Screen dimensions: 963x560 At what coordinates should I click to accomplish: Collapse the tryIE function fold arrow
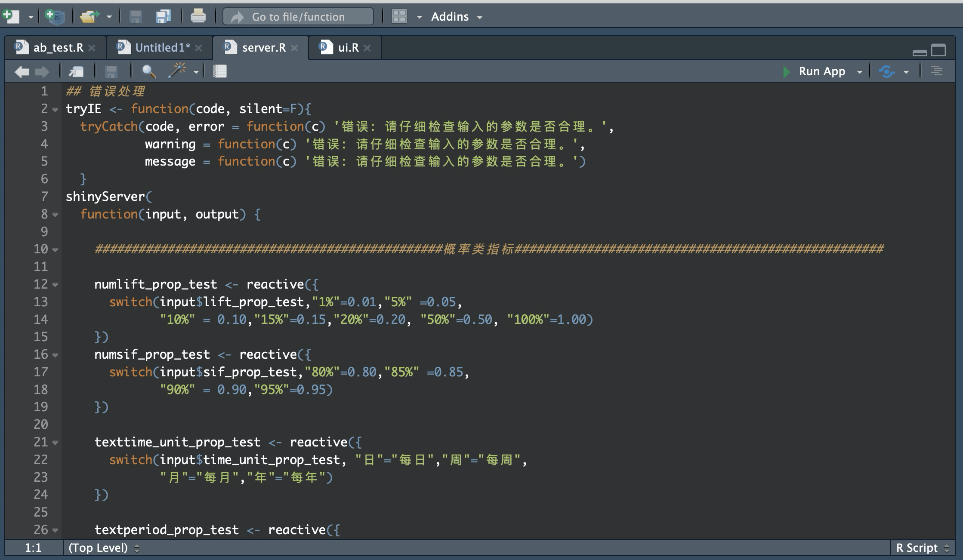[x=55, y=110]
